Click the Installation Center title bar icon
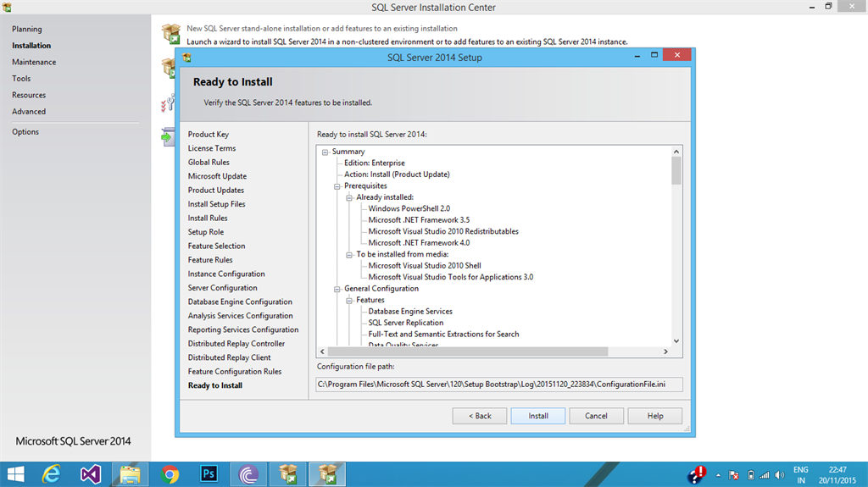Image resolution: width=868 pixels, height=487 pixels. click(7, 7)
